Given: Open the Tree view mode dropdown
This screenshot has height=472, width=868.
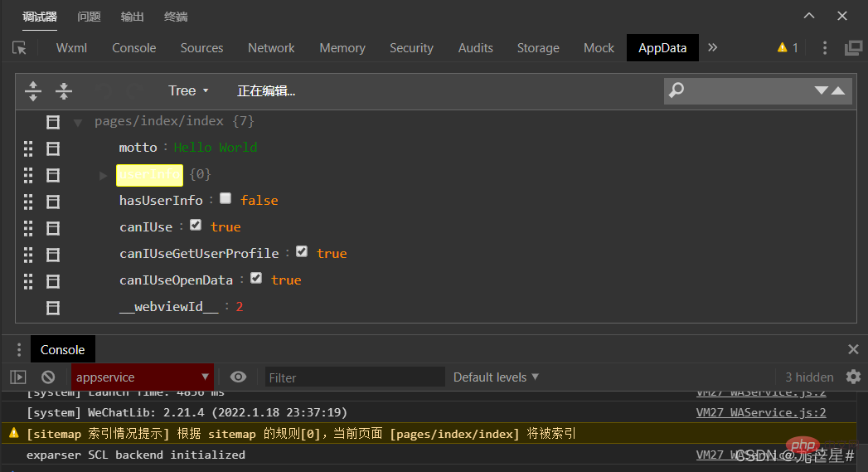Looking at the screenshot, I should coord(188,91).
